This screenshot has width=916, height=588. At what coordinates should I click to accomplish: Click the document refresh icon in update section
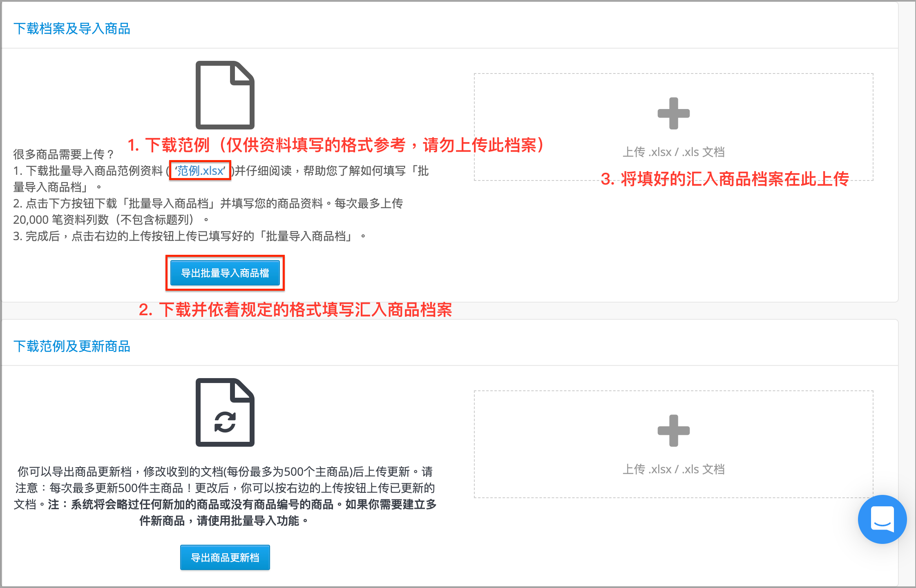click(x=225, y=412)
